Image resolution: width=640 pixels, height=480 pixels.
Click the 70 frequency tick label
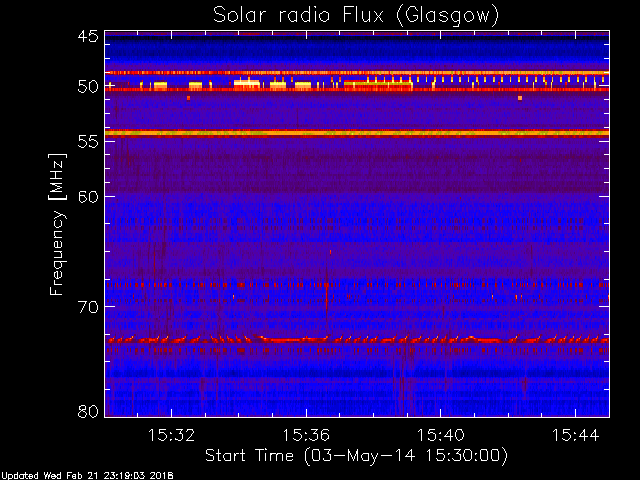(x=88, y=307)
